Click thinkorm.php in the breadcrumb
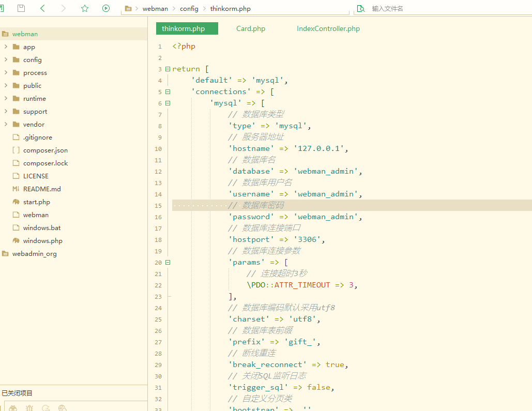The image size is (532, 411). [231, 8]
